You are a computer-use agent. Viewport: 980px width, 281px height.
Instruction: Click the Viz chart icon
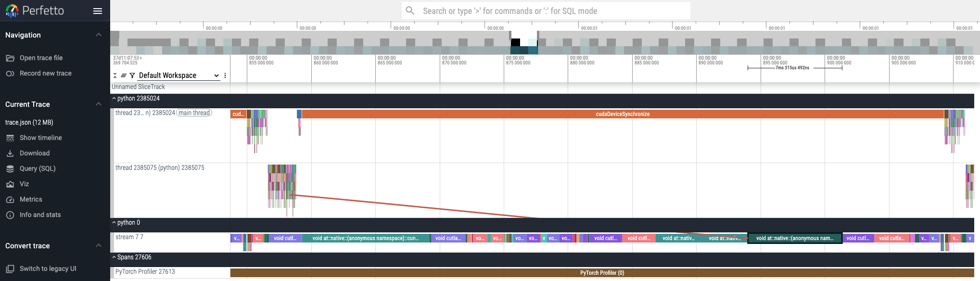coord(10,184)
